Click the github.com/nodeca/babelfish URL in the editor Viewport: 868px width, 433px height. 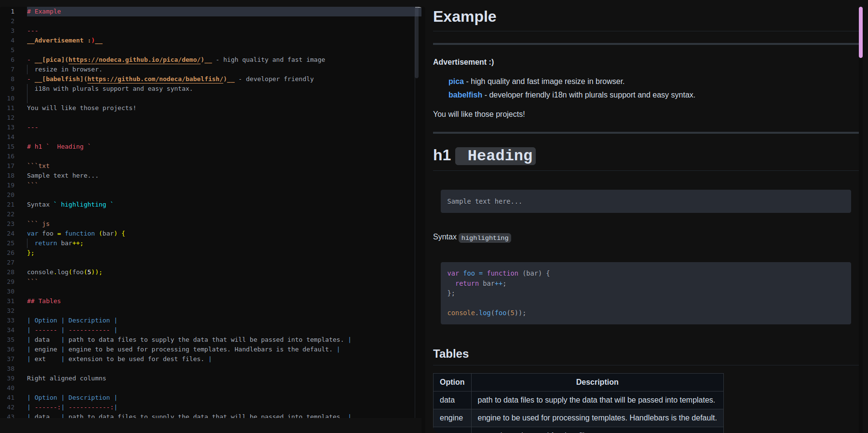(155, 79)
